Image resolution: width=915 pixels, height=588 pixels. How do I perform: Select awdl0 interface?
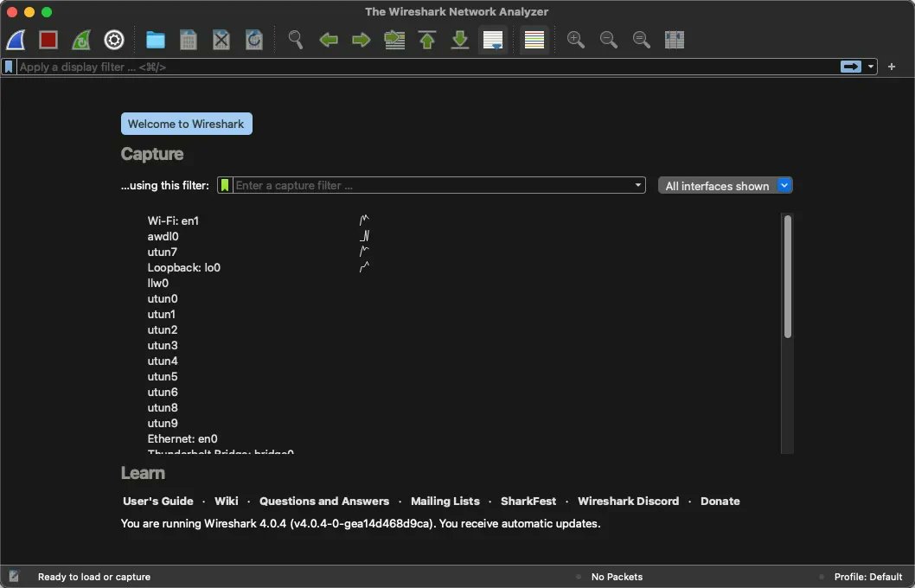[x=163, y=236]
